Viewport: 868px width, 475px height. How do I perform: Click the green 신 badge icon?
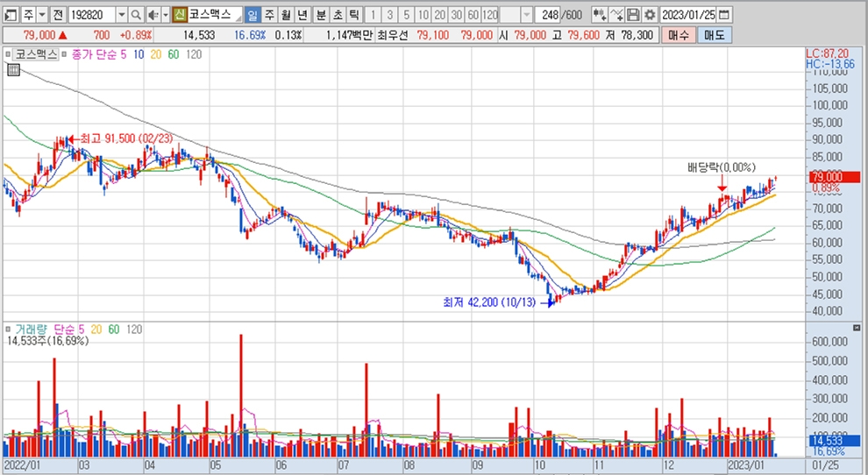180,14
